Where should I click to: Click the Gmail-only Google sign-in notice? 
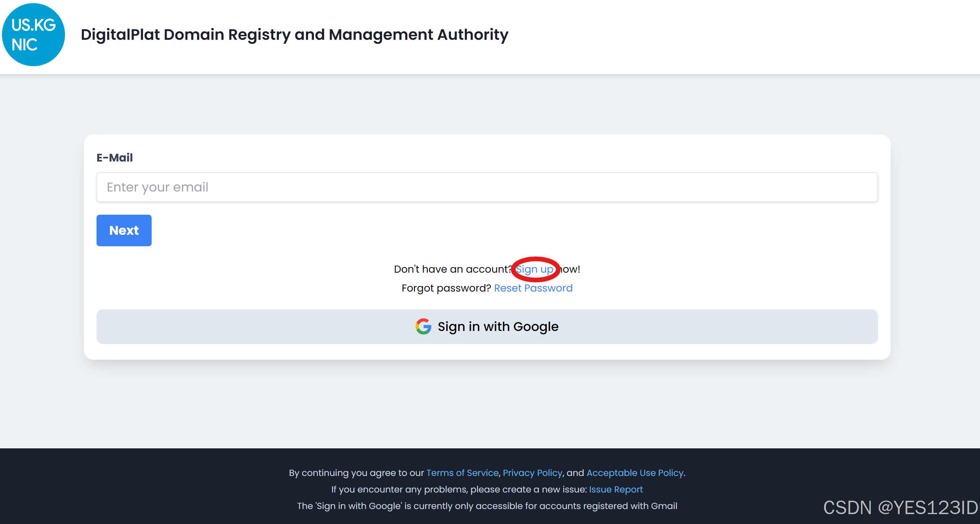pos(487,506)
